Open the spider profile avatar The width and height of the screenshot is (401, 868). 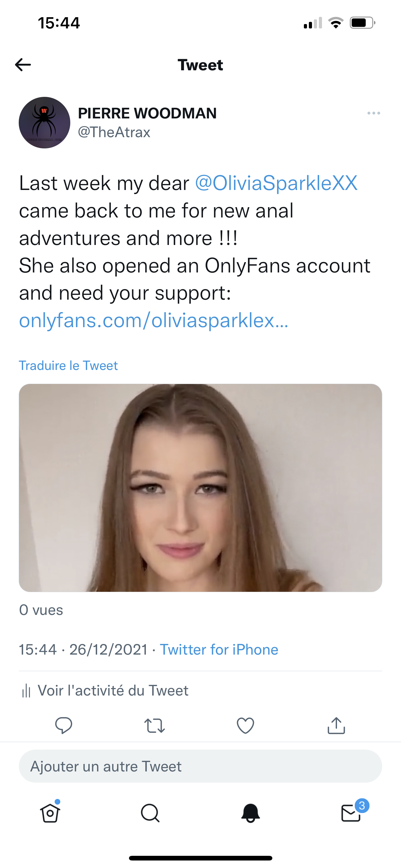tap(44, 123)
